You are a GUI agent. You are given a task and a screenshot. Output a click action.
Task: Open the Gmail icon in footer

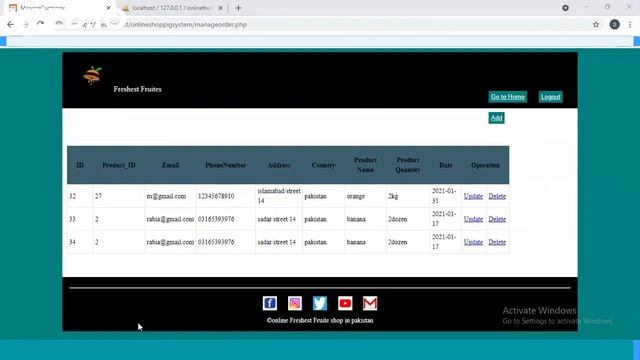(370, 303)
